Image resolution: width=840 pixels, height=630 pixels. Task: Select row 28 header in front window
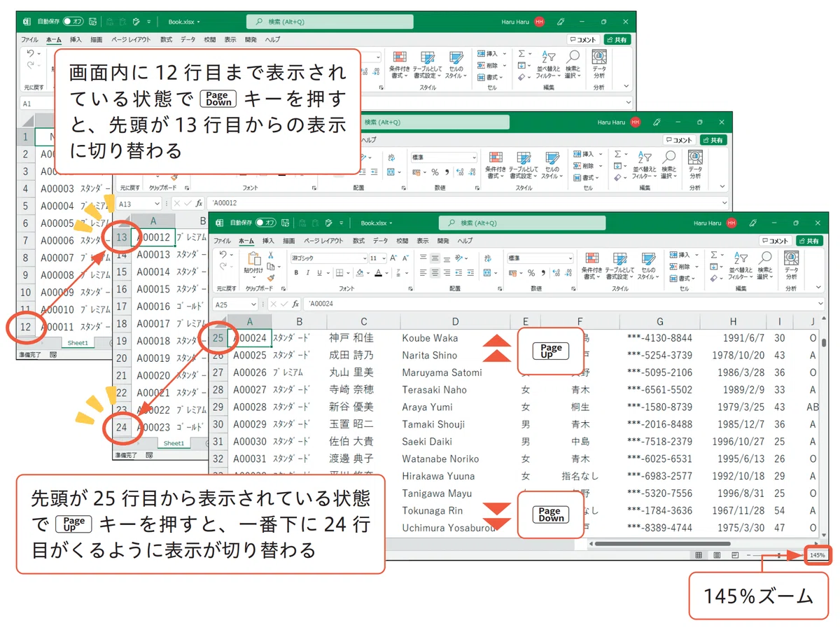tap(218, 390)
